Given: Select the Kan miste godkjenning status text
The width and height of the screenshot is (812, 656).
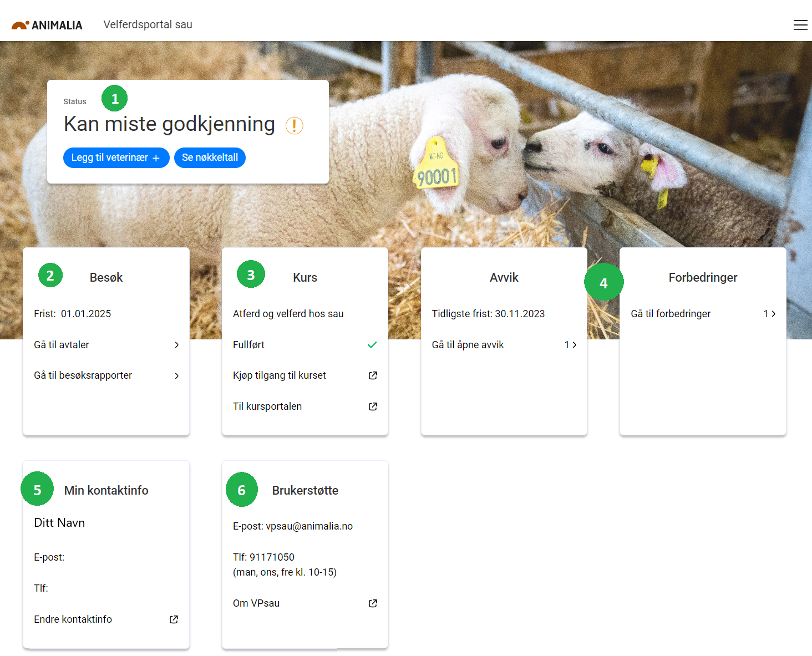Looking at the screenshot, I should 169,124.
